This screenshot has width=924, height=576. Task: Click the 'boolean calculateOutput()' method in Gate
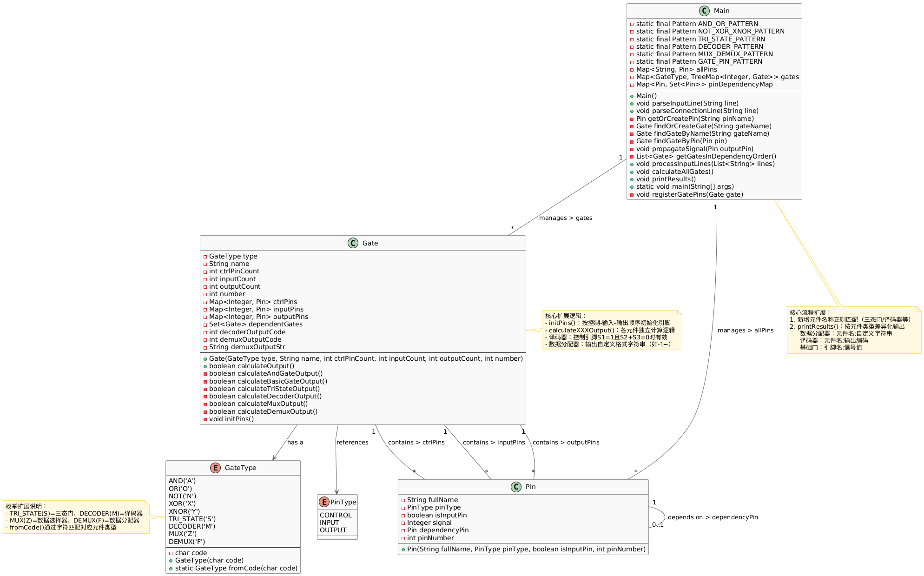[251, 366]
